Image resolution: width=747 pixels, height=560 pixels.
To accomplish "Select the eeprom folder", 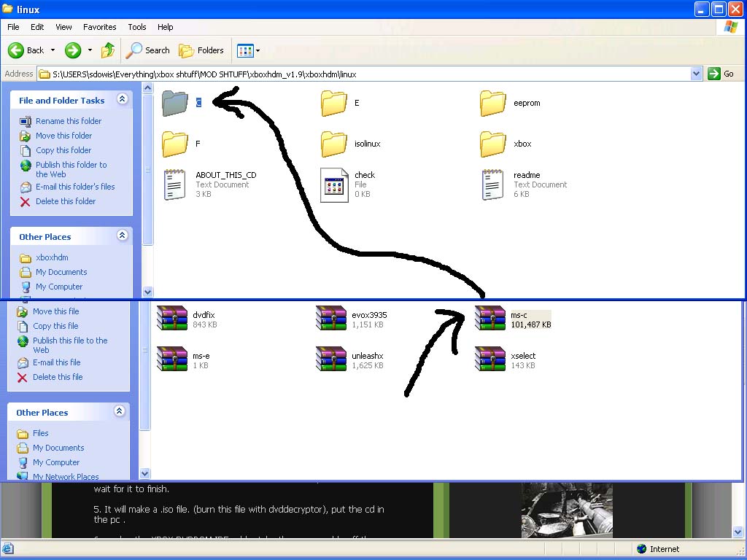I will coord(510,103).
